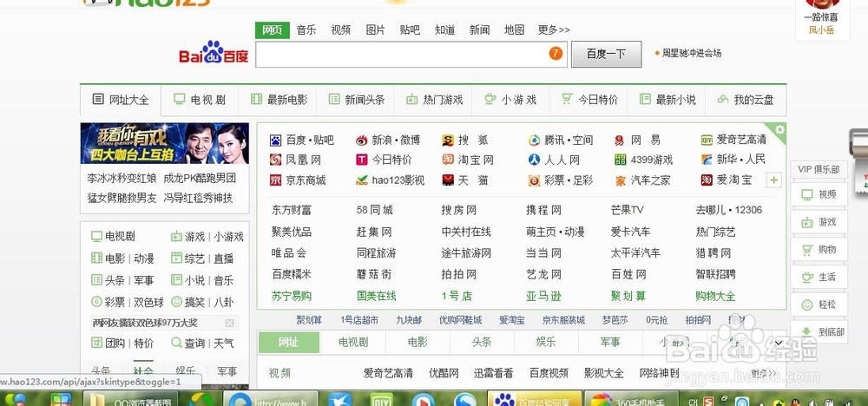Click the 轻松 sidebar button
Viewport: 868px width, 406px height.
(819, 304)
